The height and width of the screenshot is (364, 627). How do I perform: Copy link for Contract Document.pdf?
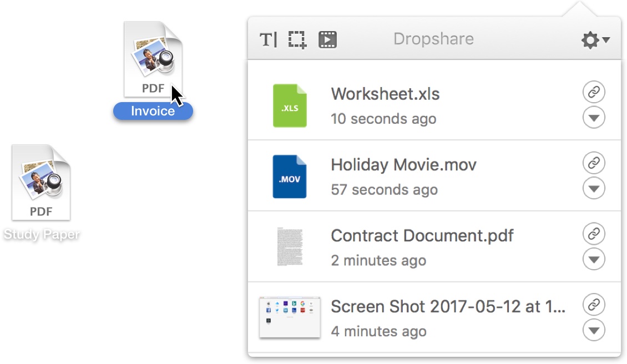(594, 234)
